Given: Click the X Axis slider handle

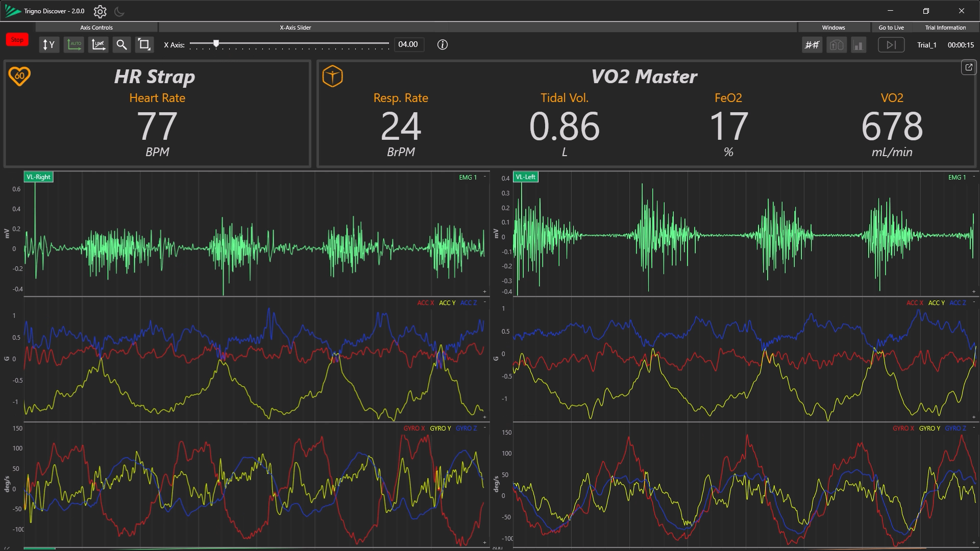Looking at the screenshot, I should 216,44.
